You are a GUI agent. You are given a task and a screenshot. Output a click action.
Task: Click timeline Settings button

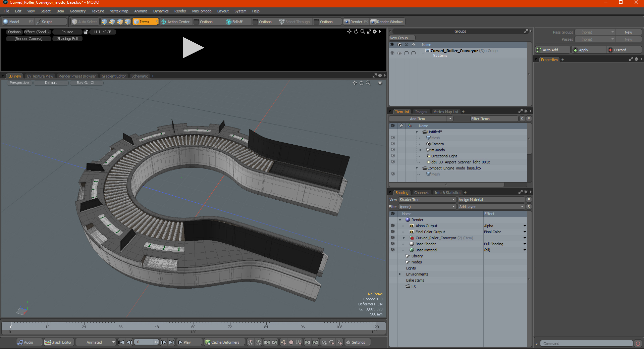tap(358, 342)
